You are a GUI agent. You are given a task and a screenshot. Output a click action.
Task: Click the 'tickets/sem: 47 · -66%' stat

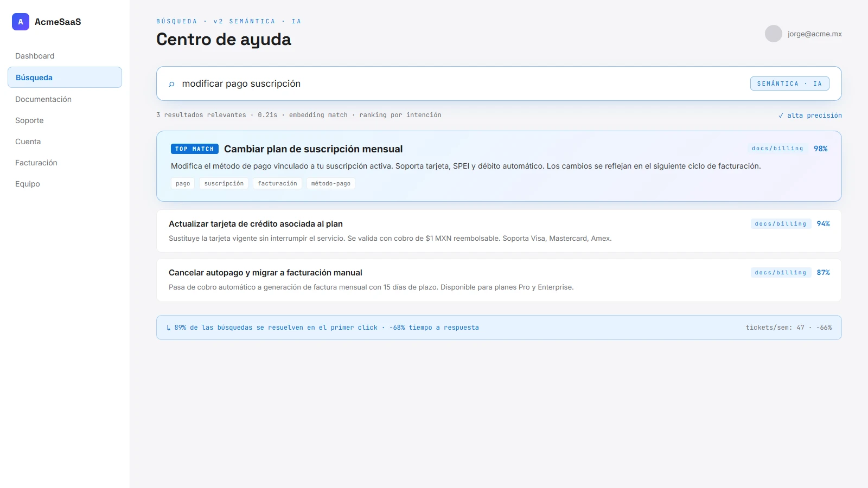coord(788,328)
